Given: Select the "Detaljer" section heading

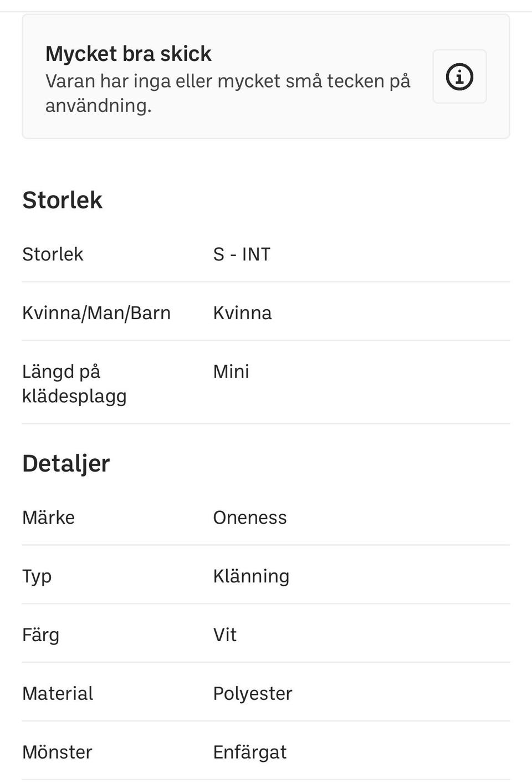Looking at the screenshot, I should point(66,463).
